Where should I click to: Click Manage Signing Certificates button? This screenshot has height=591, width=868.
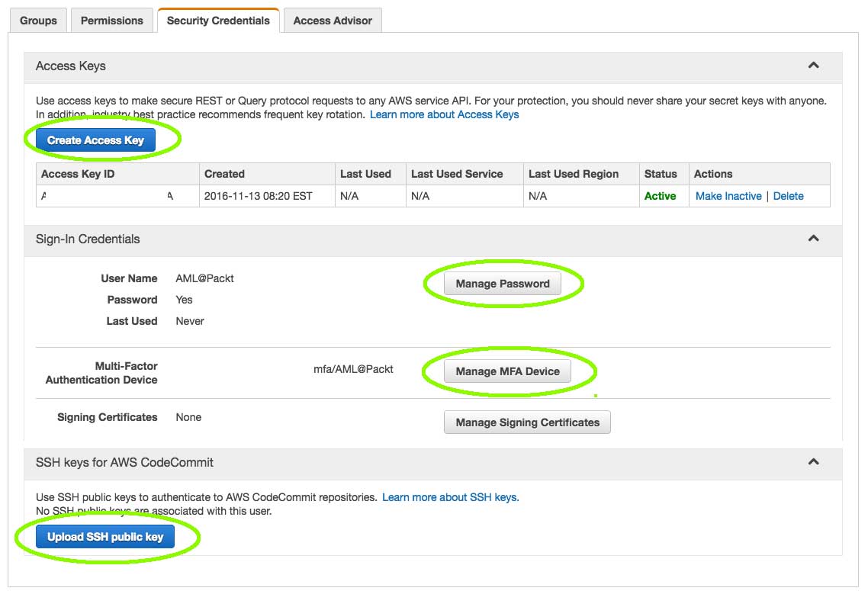[x=527, y=422]
